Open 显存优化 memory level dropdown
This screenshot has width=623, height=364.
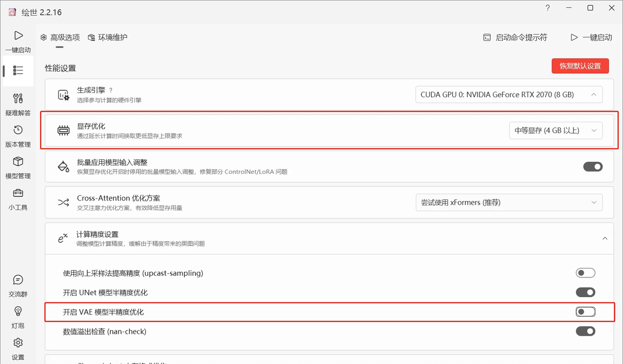pos(556,131)
